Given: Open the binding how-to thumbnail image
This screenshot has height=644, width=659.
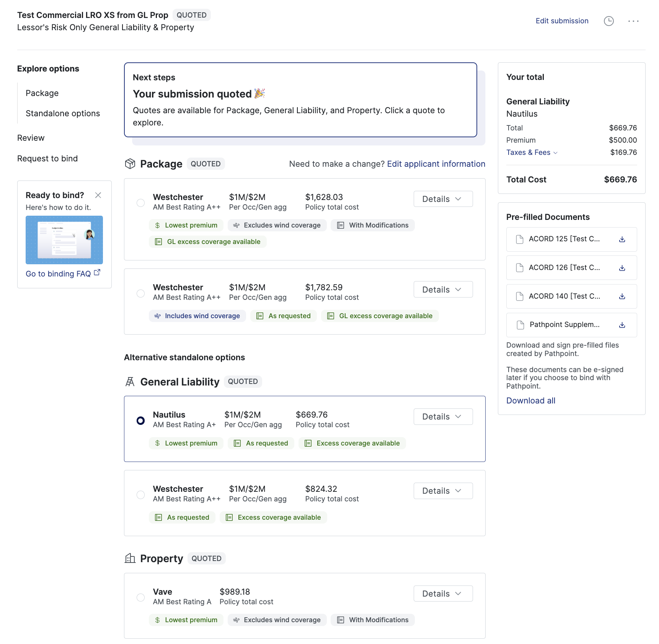Looking at the screenshot, I should [64, 240].
